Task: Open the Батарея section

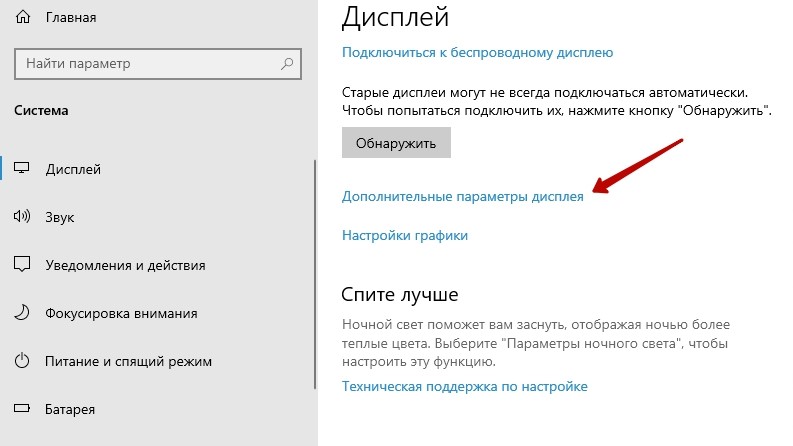Action: (70, 409)
